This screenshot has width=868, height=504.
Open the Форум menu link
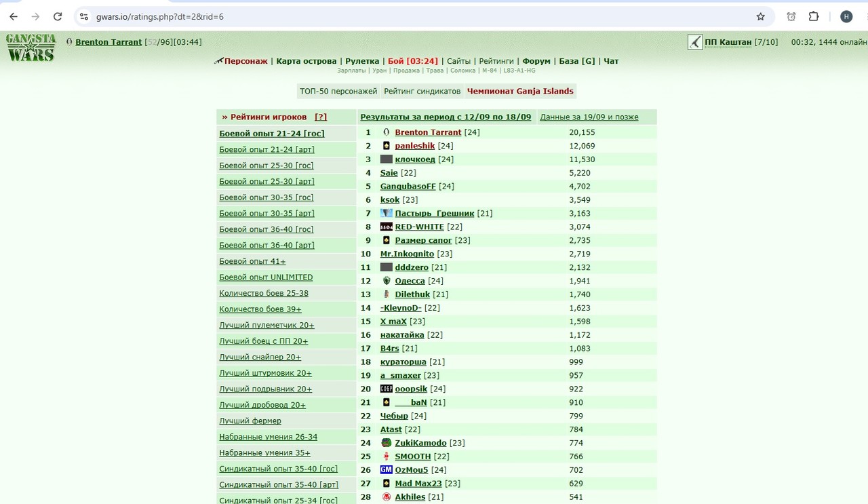[x=536, y=61]
